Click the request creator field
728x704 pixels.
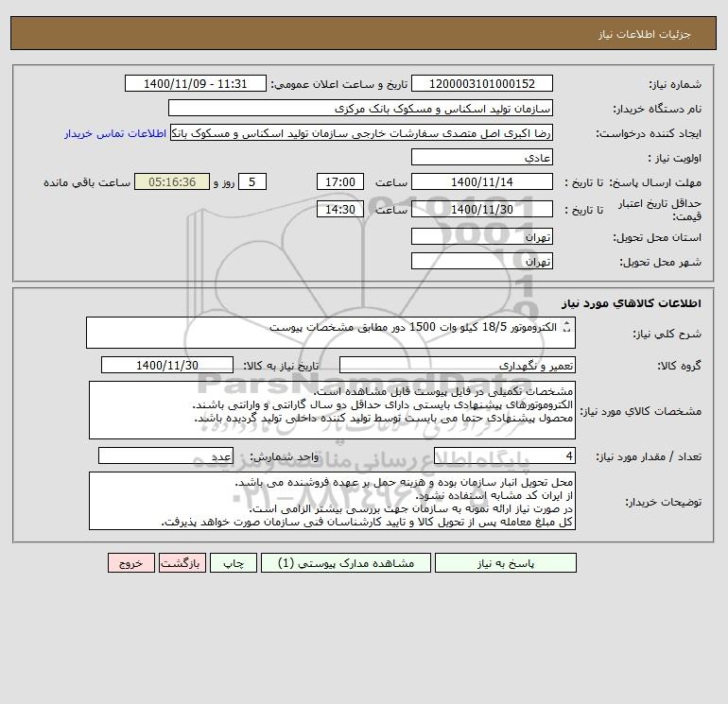(361, 132)
